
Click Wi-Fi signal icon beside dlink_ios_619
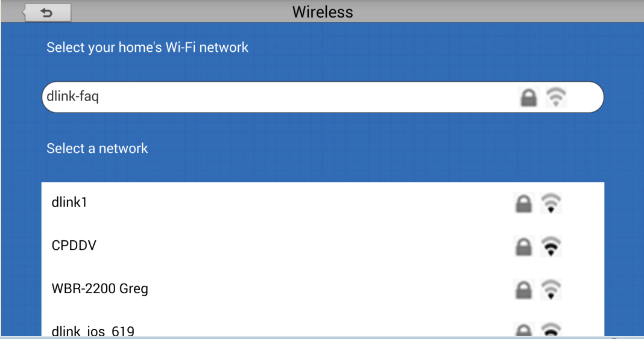551,330
